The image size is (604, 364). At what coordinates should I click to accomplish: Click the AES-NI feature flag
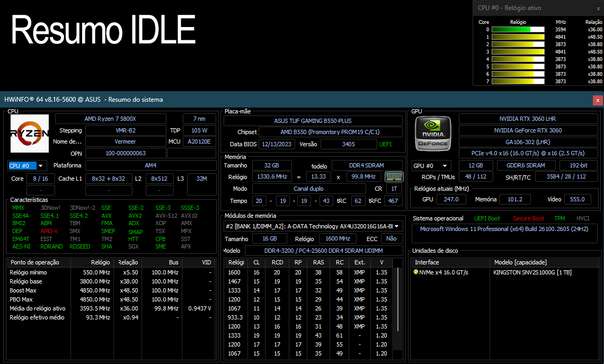[x=21, y=246]
